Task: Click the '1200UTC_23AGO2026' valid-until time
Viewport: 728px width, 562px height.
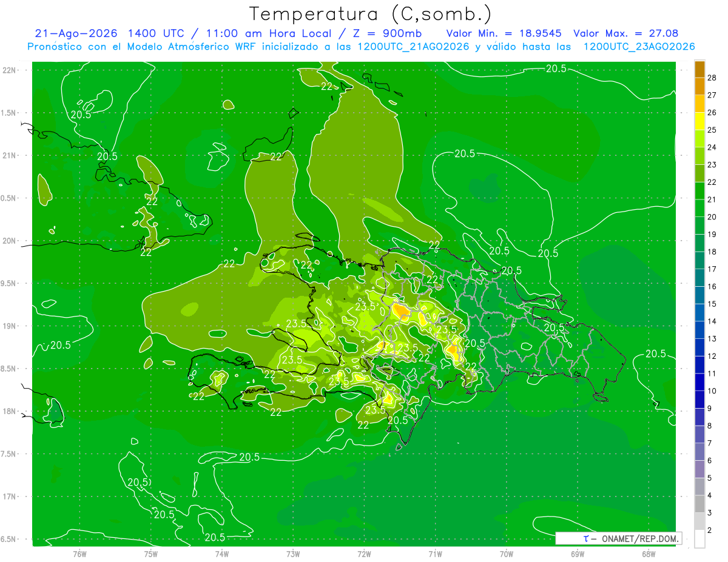Action: pos(639,47)
